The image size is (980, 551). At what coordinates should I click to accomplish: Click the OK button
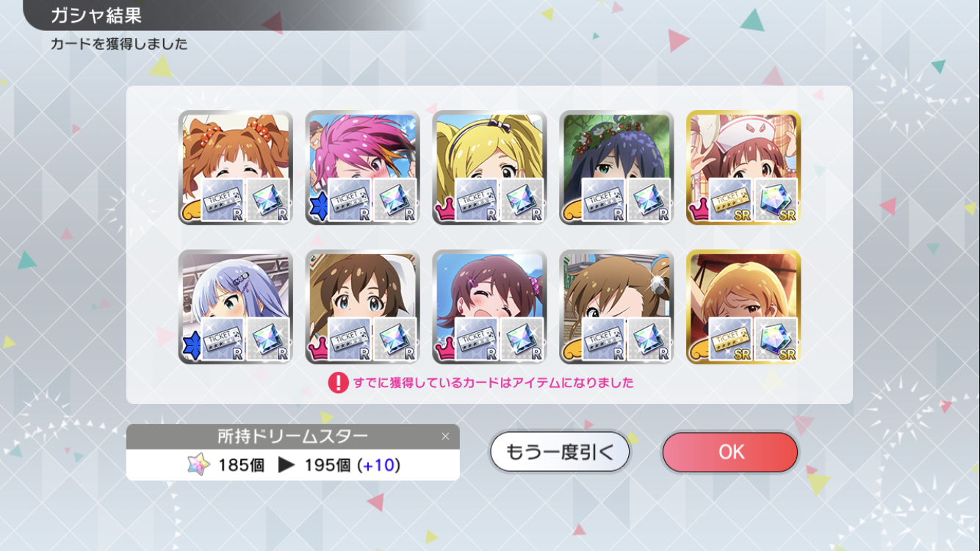[729, 452]
